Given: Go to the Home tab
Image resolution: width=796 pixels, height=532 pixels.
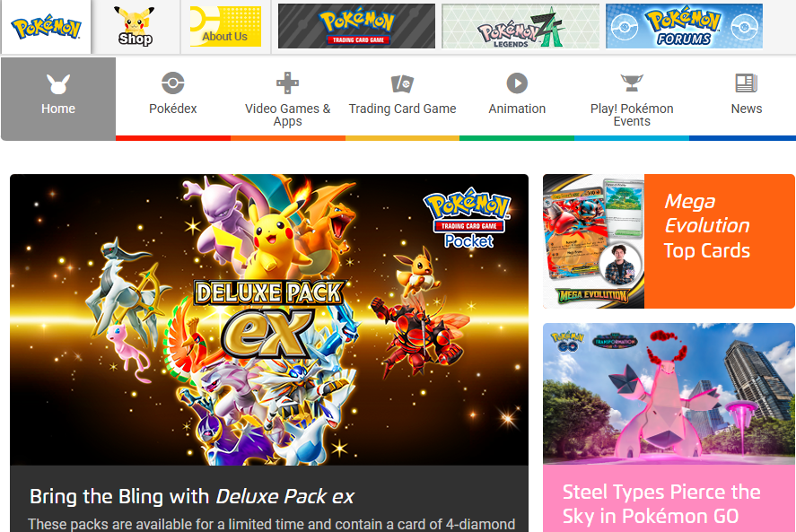Looking at the screenshot, I should tap(58, 99).
